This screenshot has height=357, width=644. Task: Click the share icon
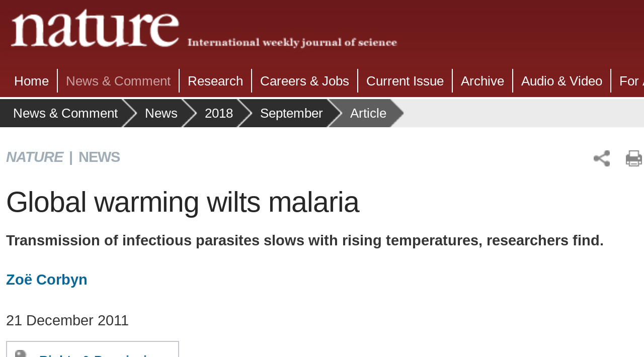pyautogui.click(x=602, y=158)
